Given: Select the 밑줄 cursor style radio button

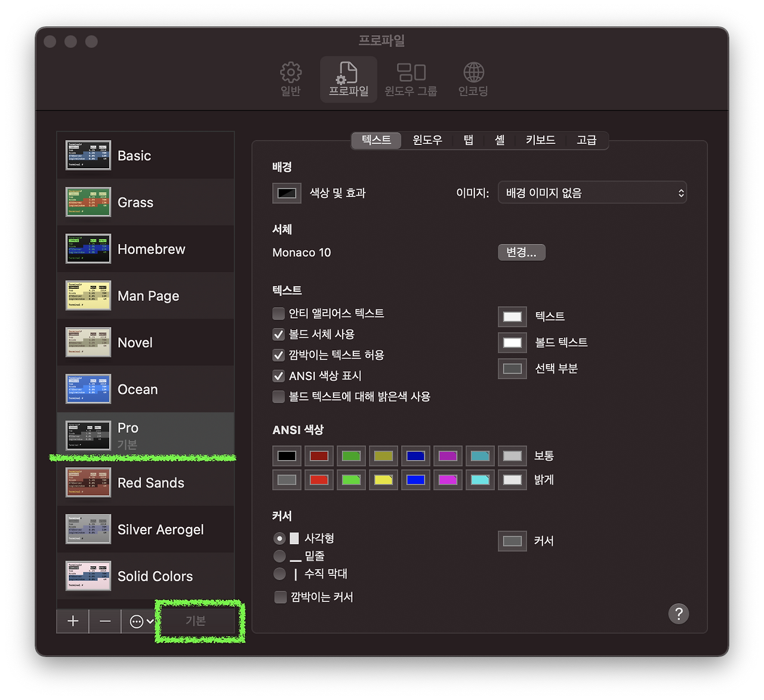Looking at the screenshot, I should [279, 556].
